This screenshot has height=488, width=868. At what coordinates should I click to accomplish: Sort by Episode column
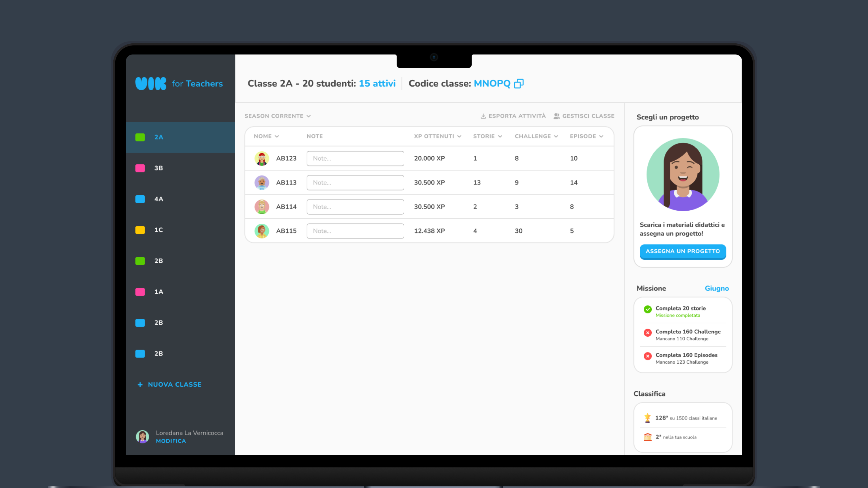coord(587,136)
